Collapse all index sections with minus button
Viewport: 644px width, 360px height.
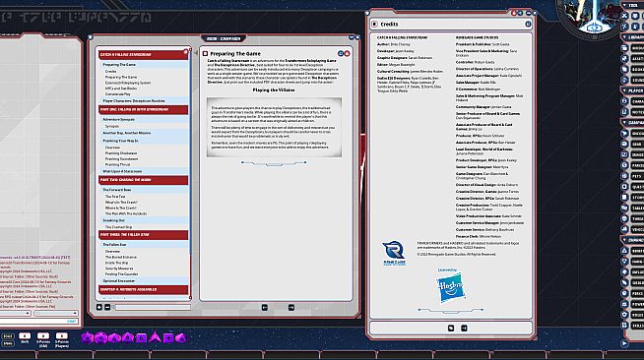(107, 307)
